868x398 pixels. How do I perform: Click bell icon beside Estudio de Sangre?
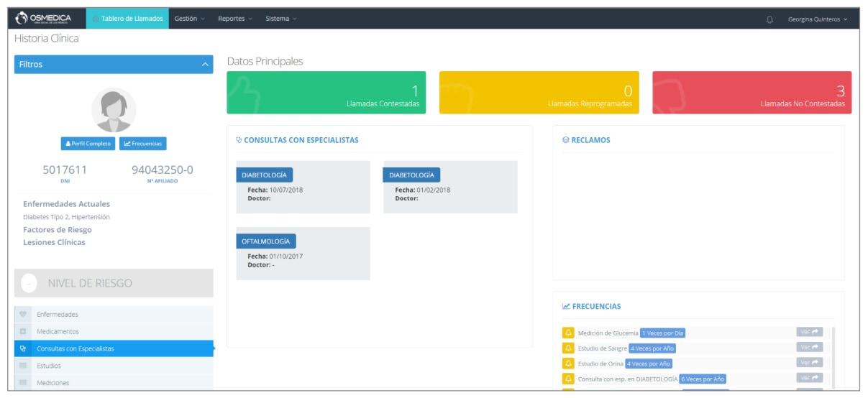tap(567, 348)
